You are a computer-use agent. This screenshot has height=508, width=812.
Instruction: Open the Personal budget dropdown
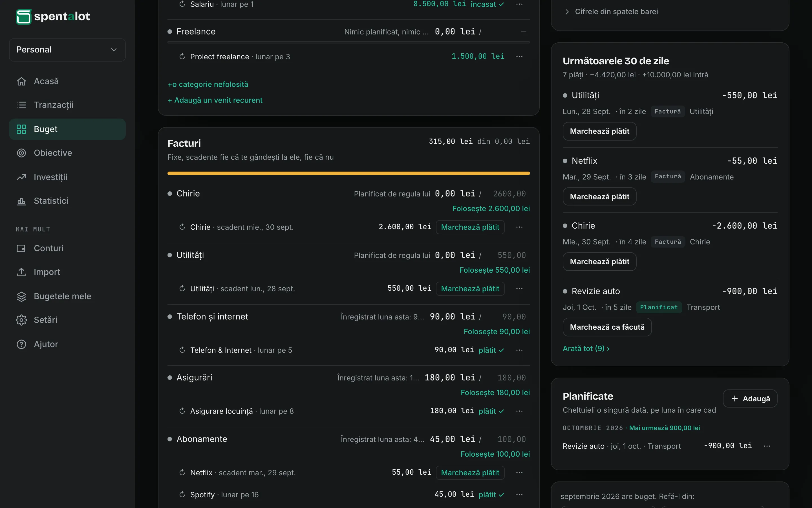click(x=67, y=50)
